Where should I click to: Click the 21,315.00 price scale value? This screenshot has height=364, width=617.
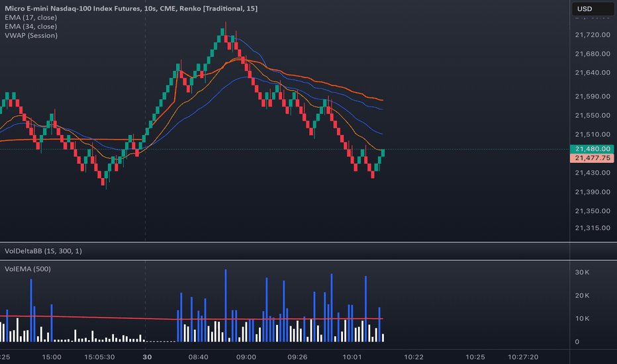coord(593,228)
